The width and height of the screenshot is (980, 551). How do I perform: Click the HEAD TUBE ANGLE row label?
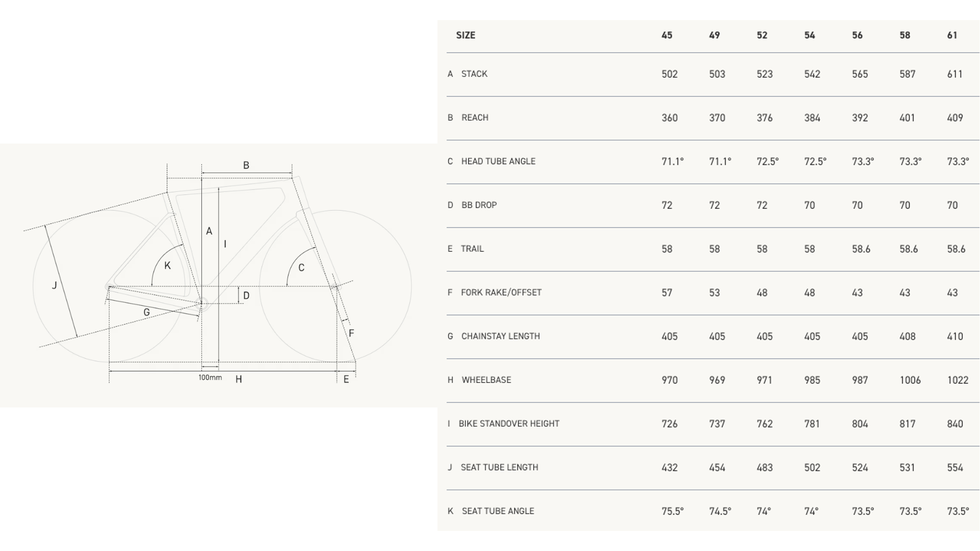point(498,161)
